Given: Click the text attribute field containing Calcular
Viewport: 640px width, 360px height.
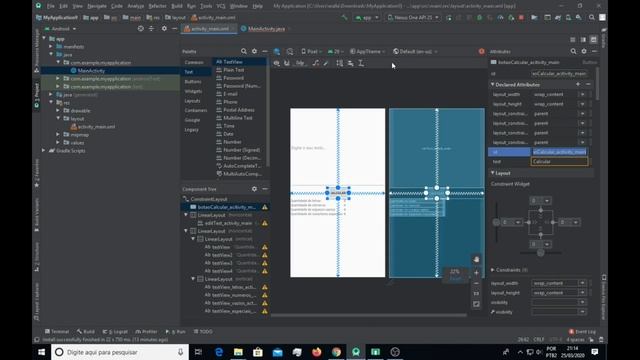Looking at the screenshot, I should 560,162.
